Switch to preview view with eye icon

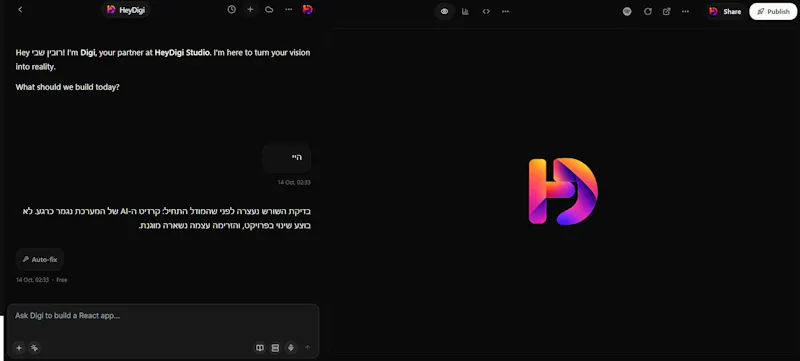[x=444, y=11]
